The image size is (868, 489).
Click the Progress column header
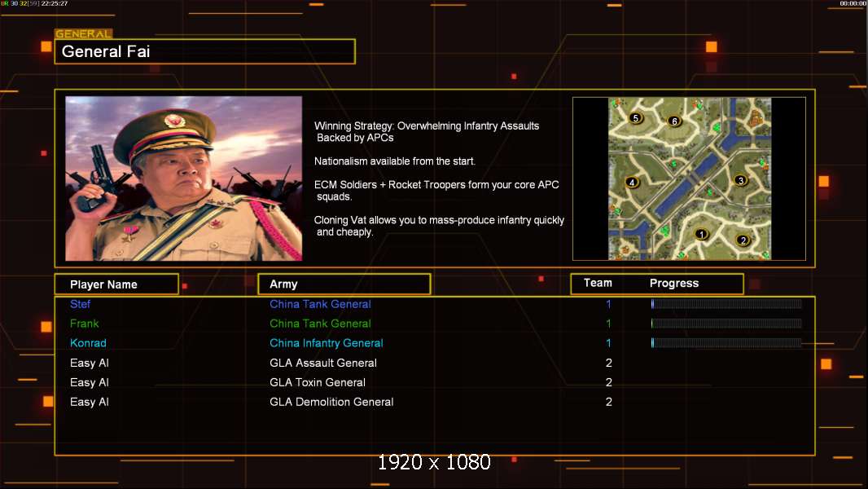pyautogui.click(x=674, y=283)
